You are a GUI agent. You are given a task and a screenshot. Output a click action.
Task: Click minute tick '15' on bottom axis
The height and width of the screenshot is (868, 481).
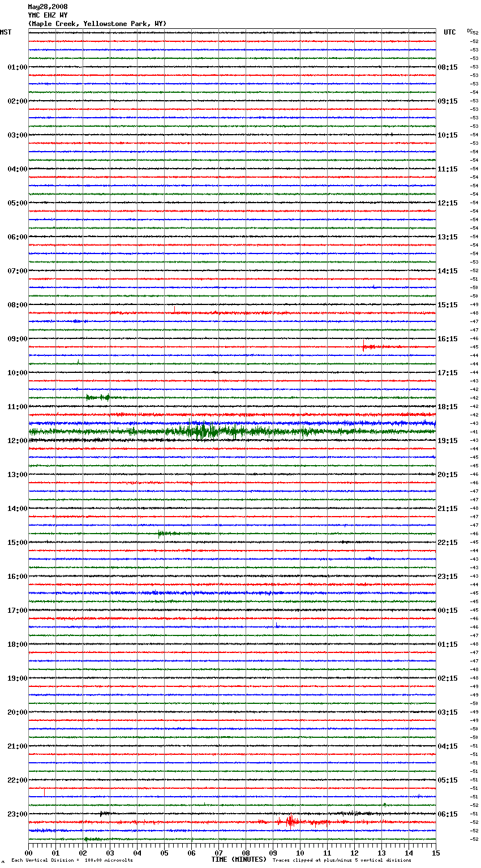[x=436, y=853]
